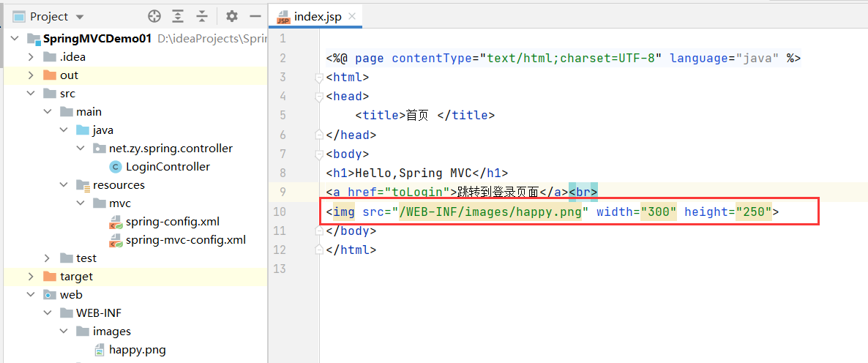Open Project panel settings gear
The image size is (868, 363).
click(232, 17)
